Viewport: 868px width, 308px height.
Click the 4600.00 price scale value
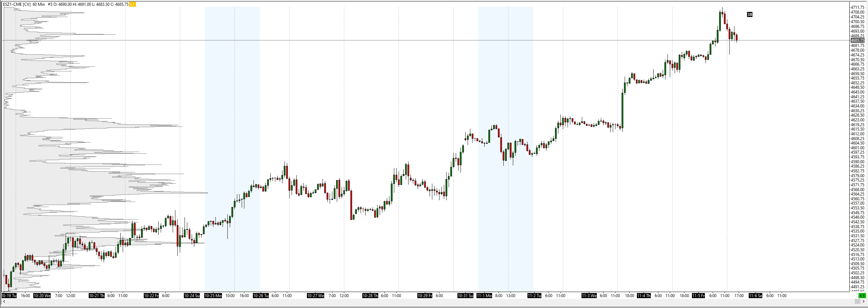tap(857, 148)
